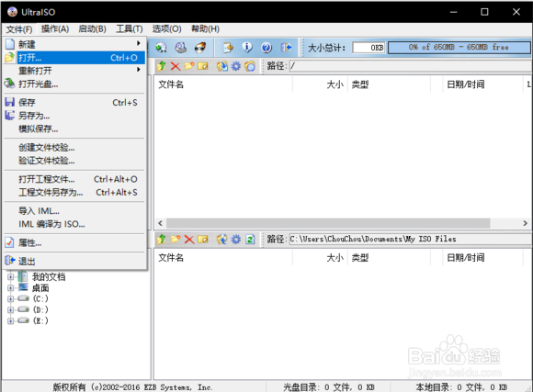Click the blue gear icon in the local pane toolbar
The width and height of the screenshot is (533, 392).
pos(236,239)
